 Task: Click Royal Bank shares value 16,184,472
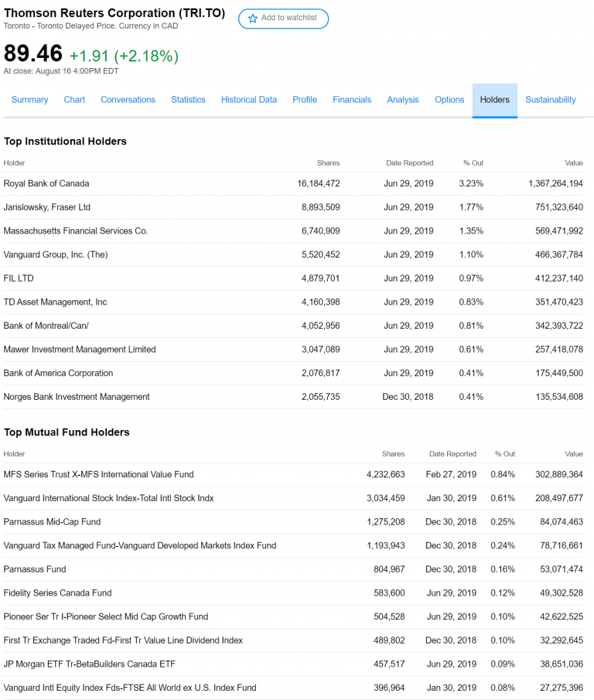(x=319, y=183)
